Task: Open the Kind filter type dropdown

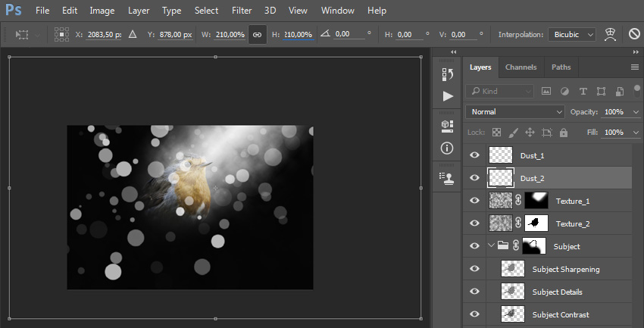Action: 500,91
